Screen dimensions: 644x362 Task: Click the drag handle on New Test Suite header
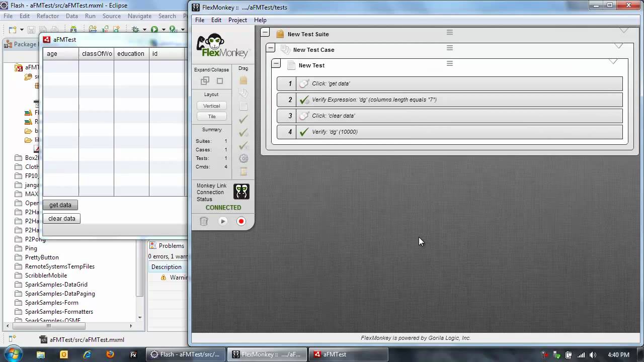450,32
